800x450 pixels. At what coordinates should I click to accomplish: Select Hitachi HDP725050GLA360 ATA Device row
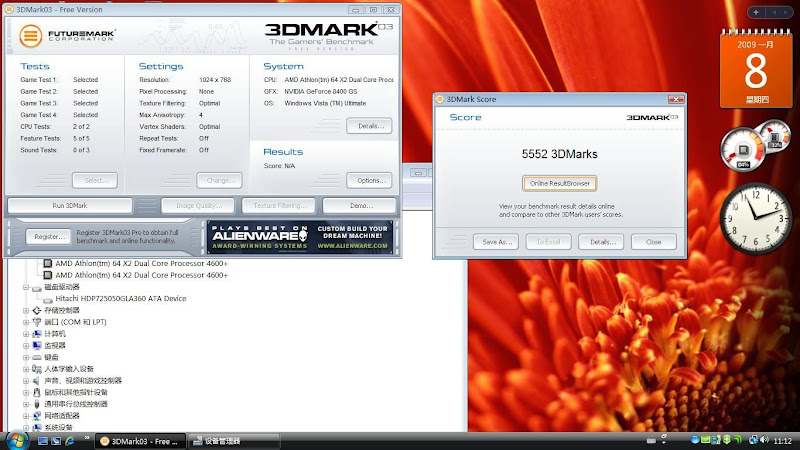point(120,299)
